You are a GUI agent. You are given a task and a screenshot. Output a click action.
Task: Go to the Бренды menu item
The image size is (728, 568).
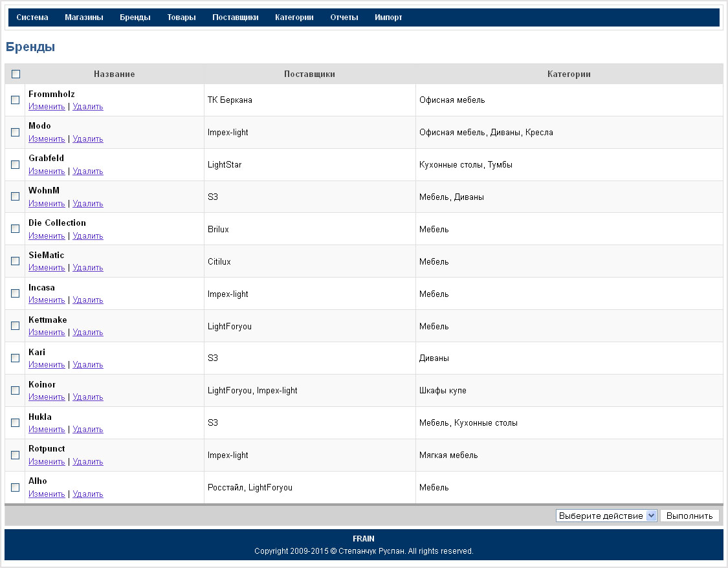135,17
